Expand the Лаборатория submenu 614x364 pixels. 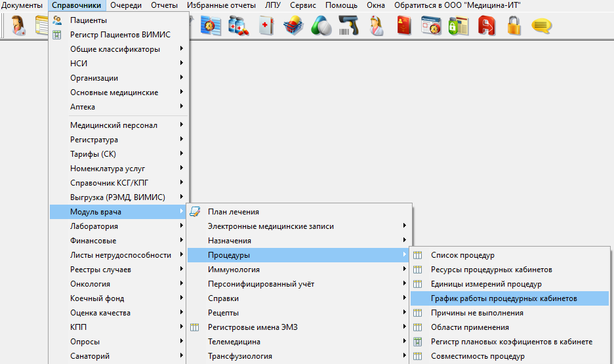click(x=94, y=226)
